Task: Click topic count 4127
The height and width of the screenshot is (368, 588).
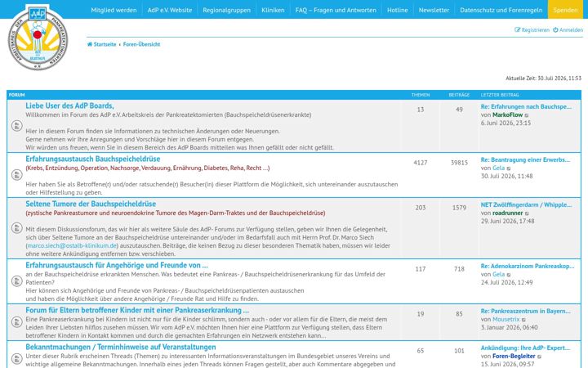Action: (x=421, y=163)
